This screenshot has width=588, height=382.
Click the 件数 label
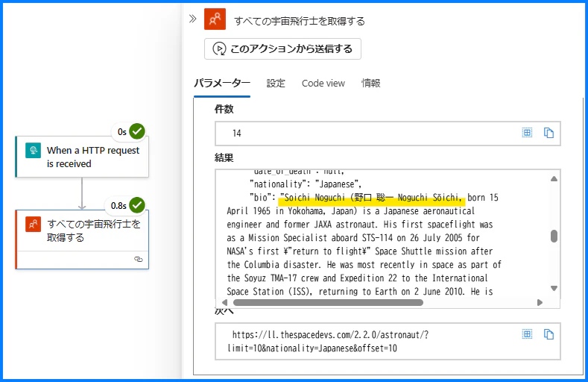[224, 109]
